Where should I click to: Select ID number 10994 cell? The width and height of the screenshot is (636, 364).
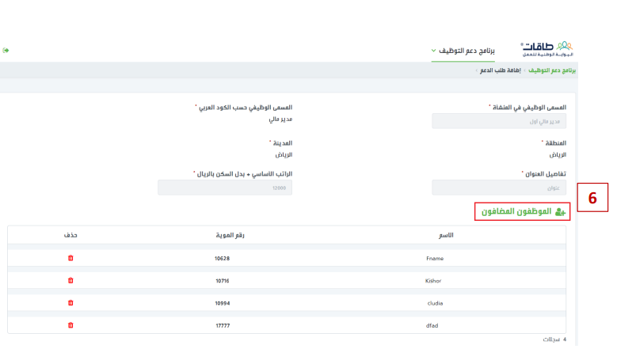point(223,303)
